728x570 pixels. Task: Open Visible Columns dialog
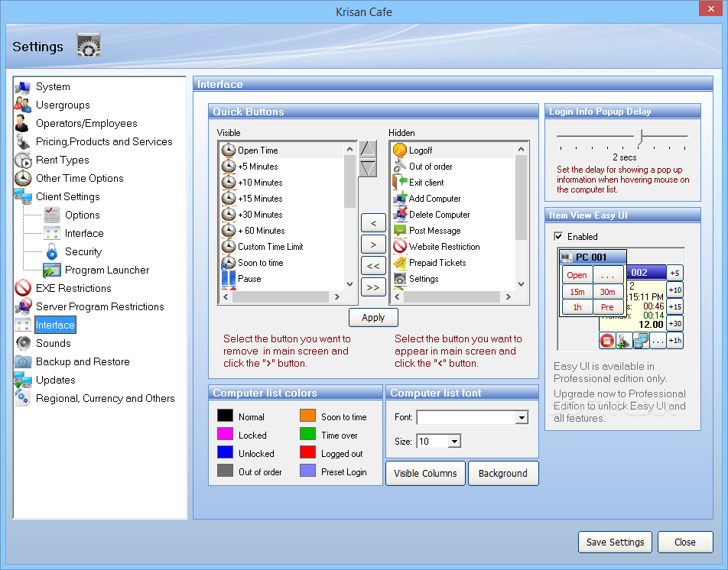click(x=425, y=474)
